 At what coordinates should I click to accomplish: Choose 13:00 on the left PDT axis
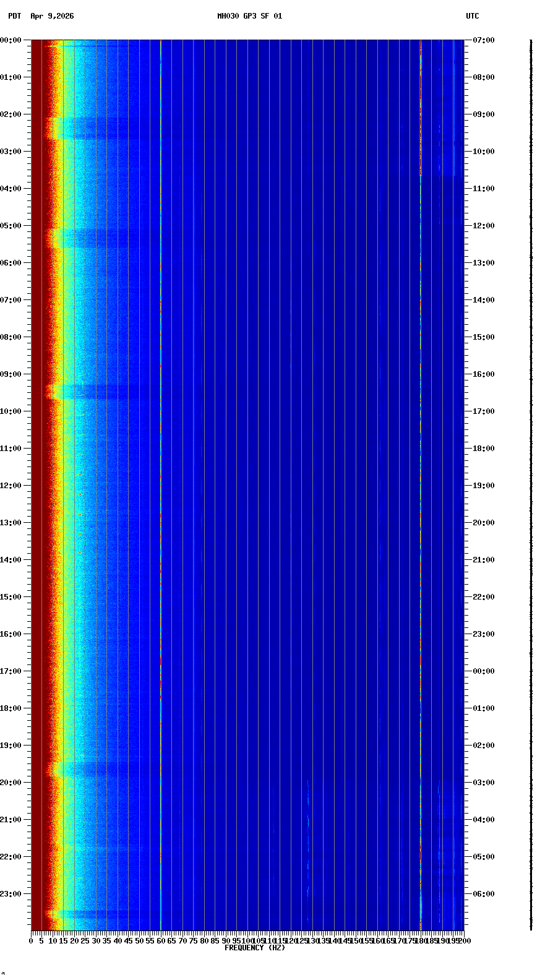(11, 523)
